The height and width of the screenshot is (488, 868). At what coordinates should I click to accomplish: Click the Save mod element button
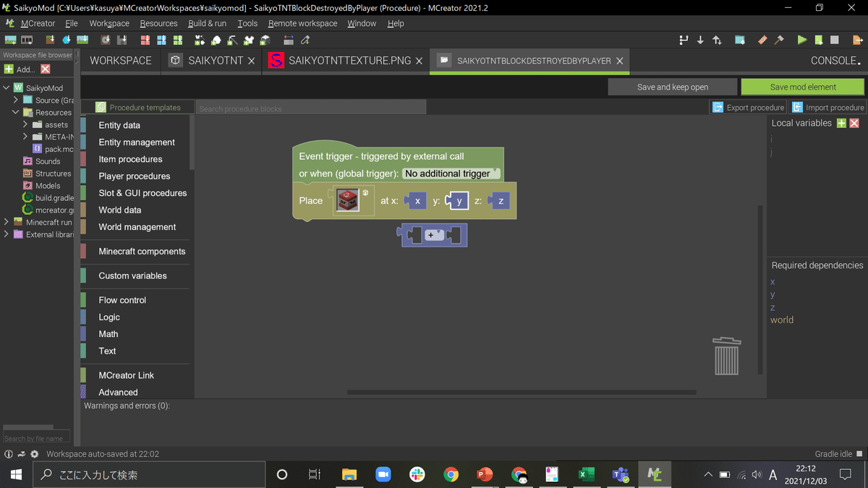(801, 86)
